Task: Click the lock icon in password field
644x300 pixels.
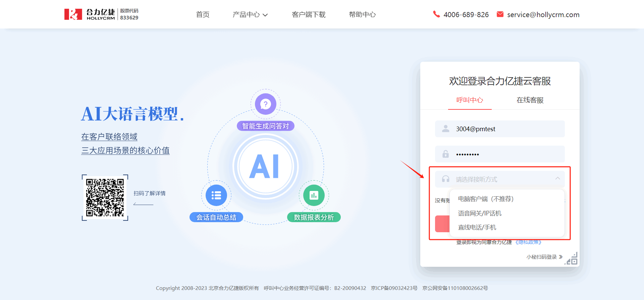Action: pos(445,154)
